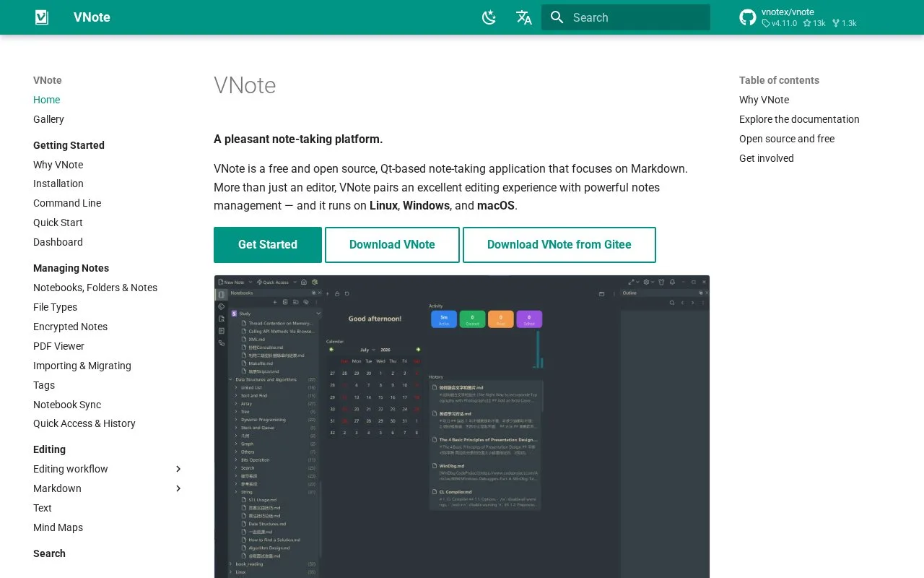This screenshot has height=578, width=924.
Task: Click the Getting Started sidebar heading
Action: point(69,145)
